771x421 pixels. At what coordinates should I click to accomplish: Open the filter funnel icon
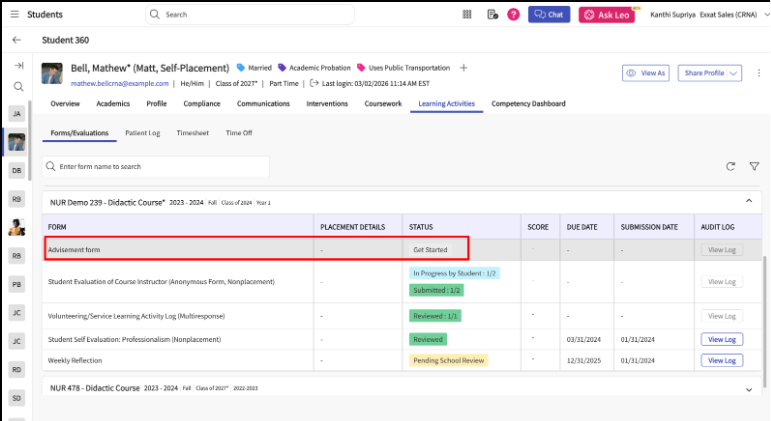pos(754,166)
